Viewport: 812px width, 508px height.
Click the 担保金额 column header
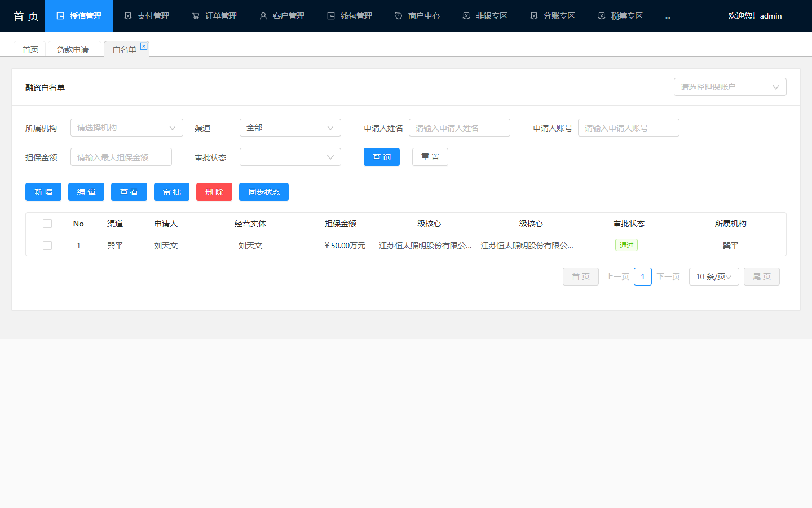click(341, 224)
